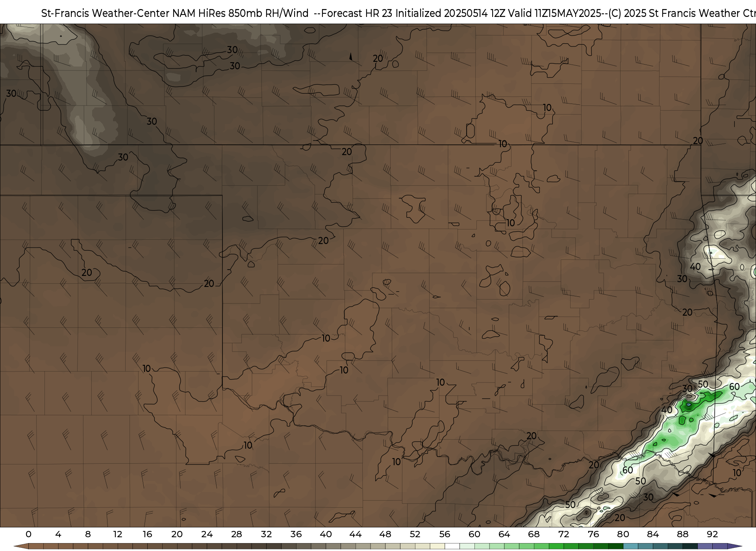Click colorbar tick label "80"

[623, 534]
